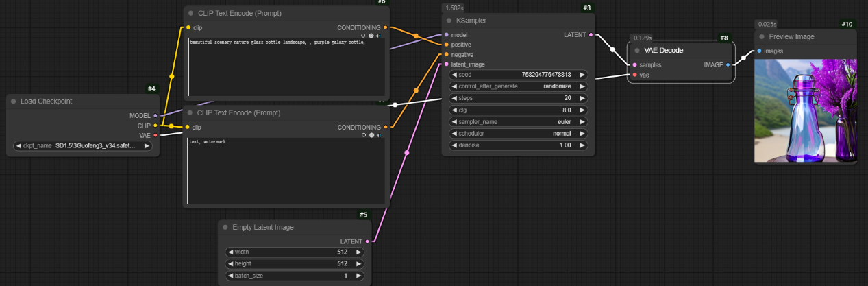The height and width of the screenshot is (286, 868).
Task: Toggle collapse on the VAE Decode node
Action: (x=637, y=50)
